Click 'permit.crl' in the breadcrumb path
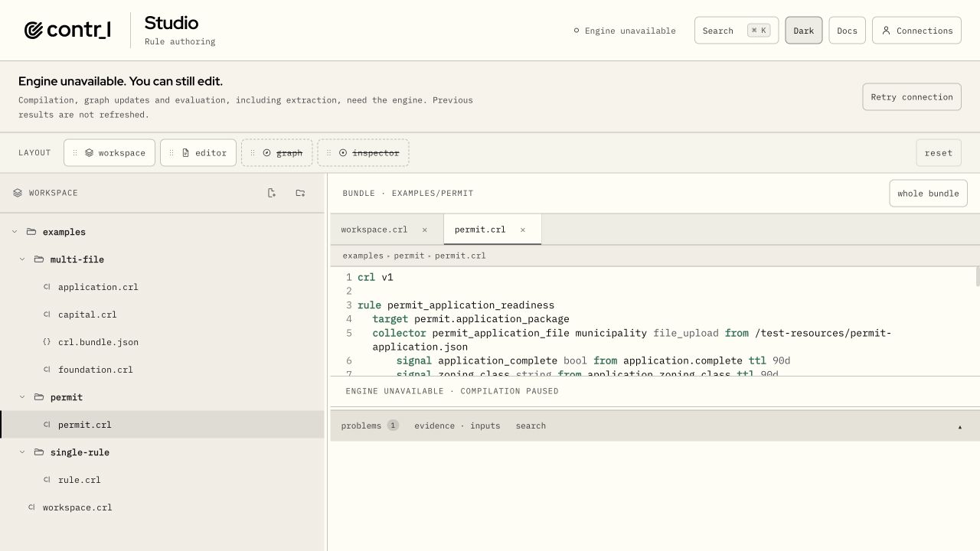 pyautogui.click(x=460, y=256)
